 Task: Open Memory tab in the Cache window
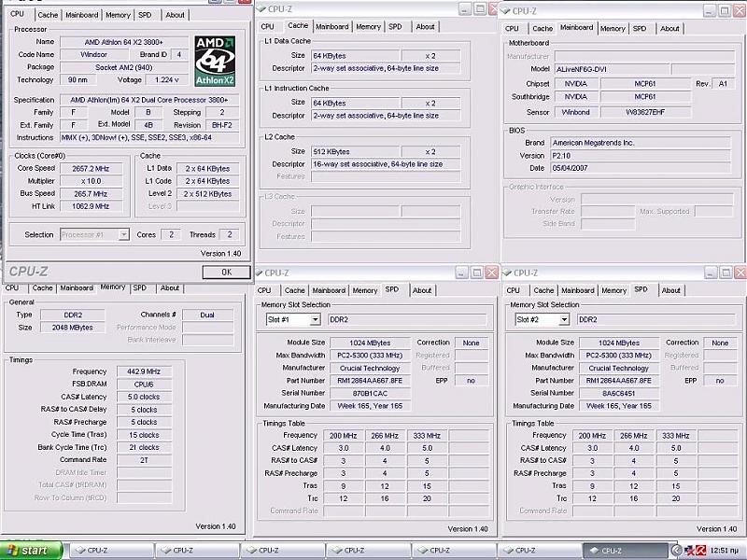click(x=368, y=27)
